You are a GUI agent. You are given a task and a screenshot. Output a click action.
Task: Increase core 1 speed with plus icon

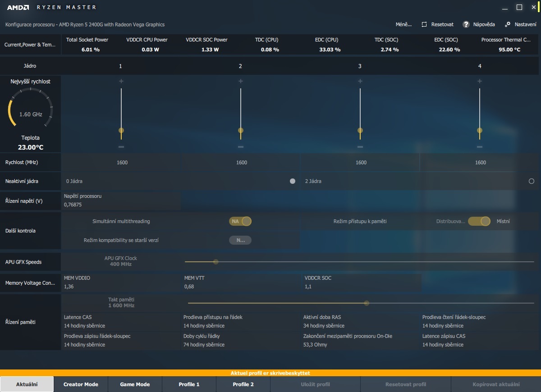click(x=121, y=81)
